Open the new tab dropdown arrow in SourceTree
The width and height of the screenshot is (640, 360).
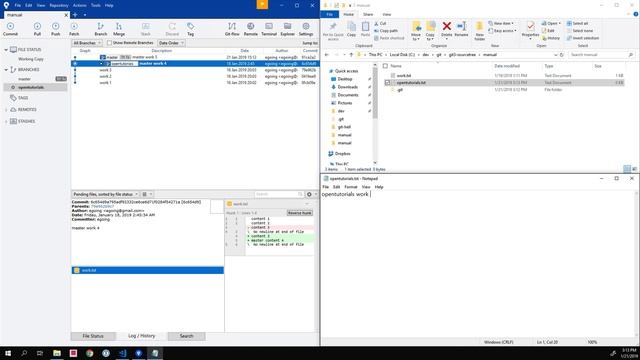pyautogui.click(x=85, y=15)
